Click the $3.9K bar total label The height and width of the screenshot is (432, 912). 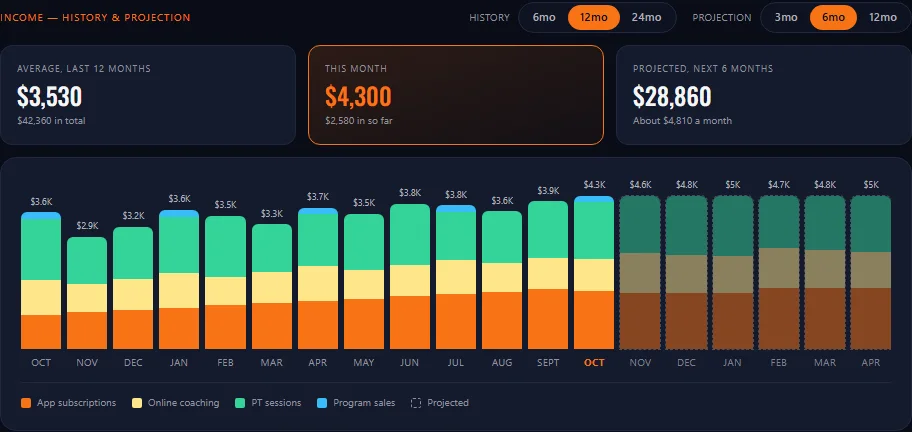(548, 190)
